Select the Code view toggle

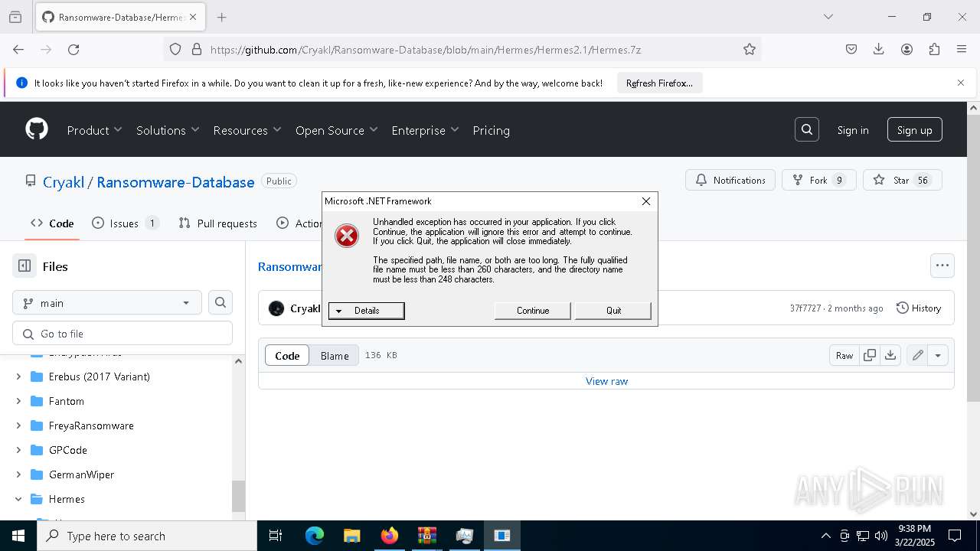click(x=287, y=355)
